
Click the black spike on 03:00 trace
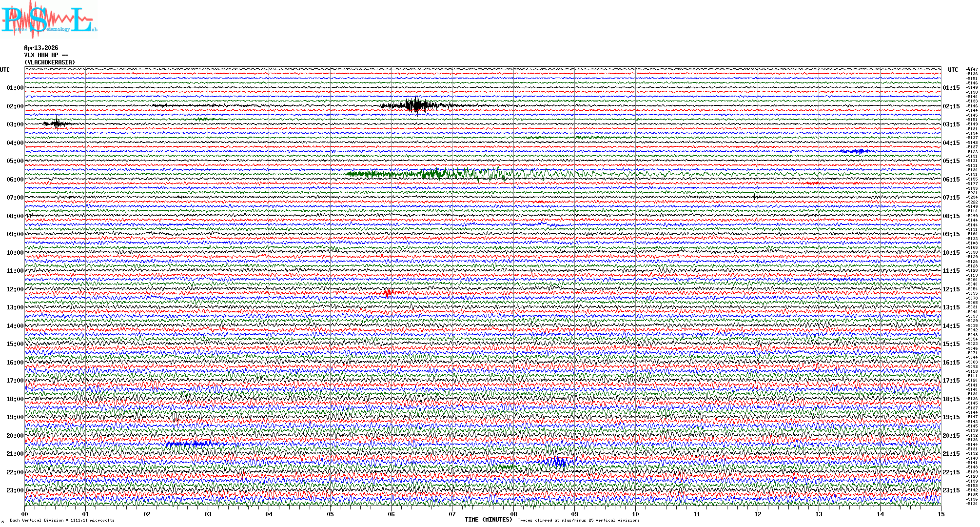click(x=57, y=123)
